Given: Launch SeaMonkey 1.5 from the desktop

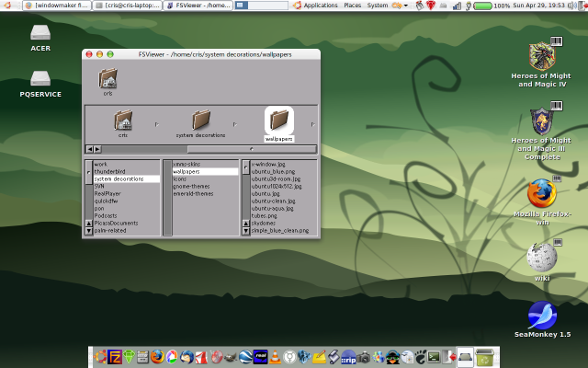Looking at the screenshot, I should pyautogui.click(x=542, y=319).
